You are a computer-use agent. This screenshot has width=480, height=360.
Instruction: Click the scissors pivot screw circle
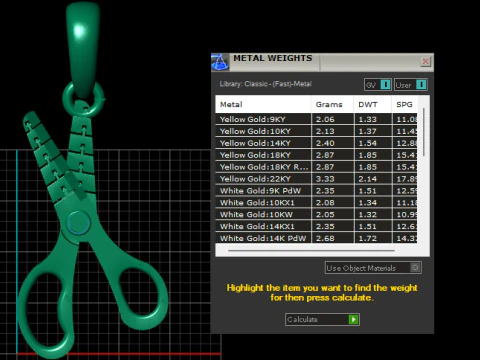[x=78, y=223]
